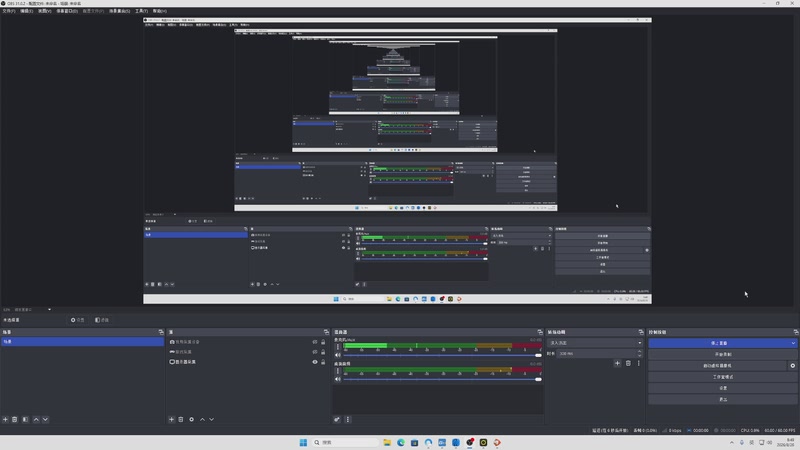This screenshot has height=450, width=800.
Task: Open Windows Start menu on taskbar
Action: click(x=303, y=442)
